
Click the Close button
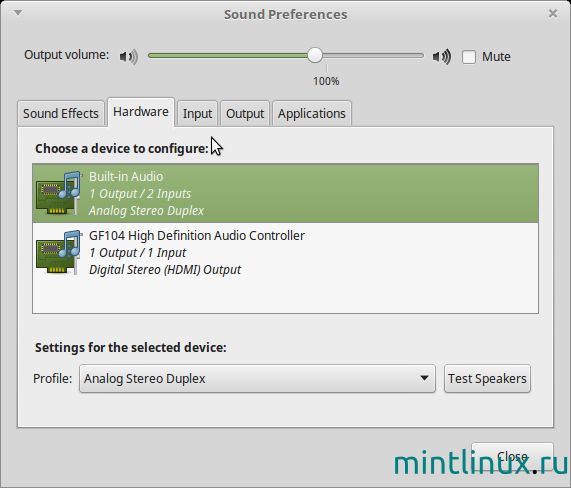pos(512,457)
